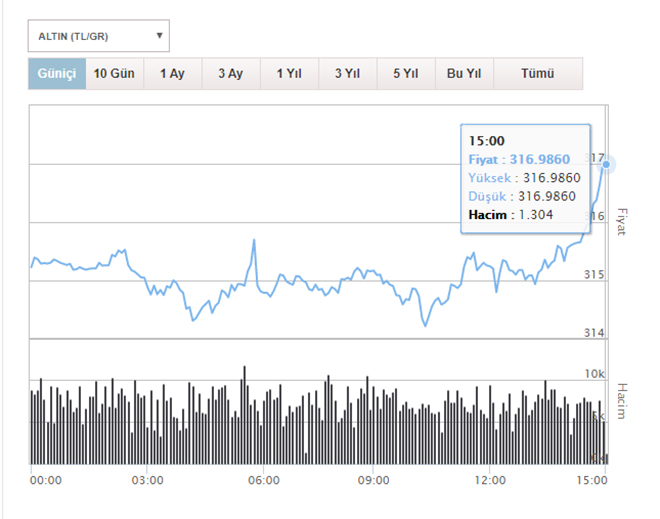Switch to the 10 Gün tab

pyautogui.click(x=114, y=74)
